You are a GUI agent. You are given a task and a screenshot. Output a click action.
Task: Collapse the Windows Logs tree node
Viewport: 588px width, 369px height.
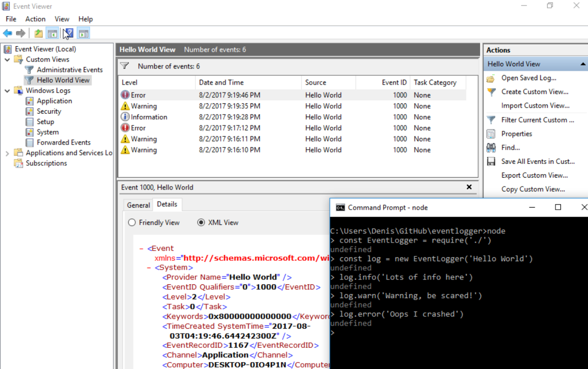tap(7, 91)
